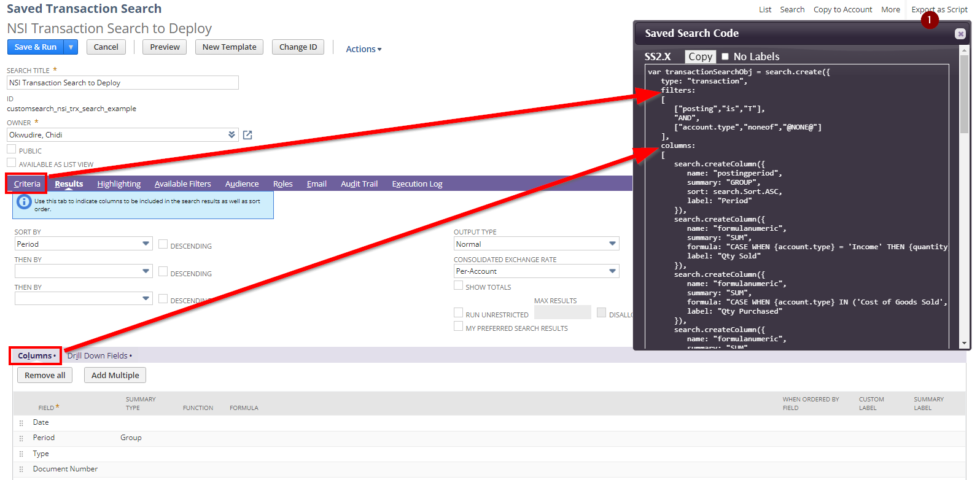
Task: Click the scroll down arrow in code panel
Action: (964, 343)
